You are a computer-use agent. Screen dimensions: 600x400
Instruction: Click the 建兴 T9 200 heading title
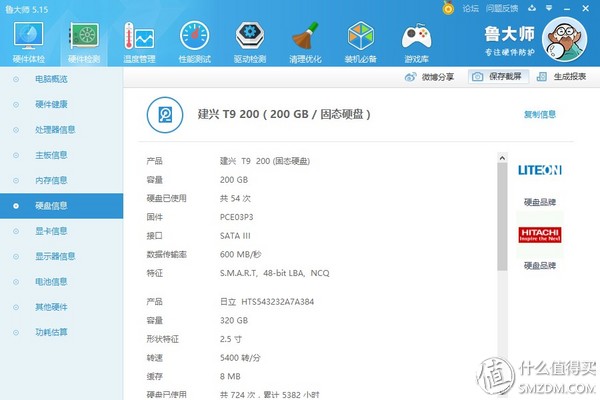[x=284, y=114]
